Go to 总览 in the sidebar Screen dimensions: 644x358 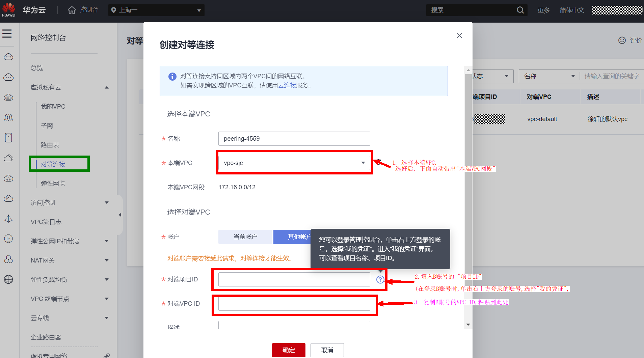click(x=37, y=68)
